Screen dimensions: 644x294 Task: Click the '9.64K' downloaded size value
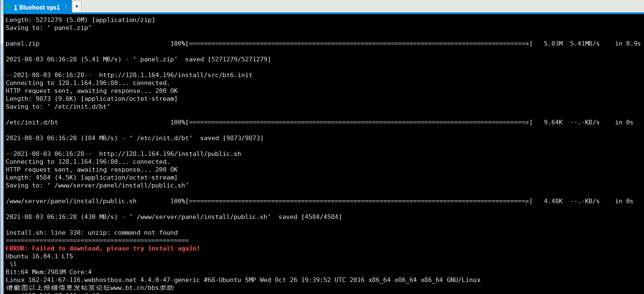pos(553,122)
